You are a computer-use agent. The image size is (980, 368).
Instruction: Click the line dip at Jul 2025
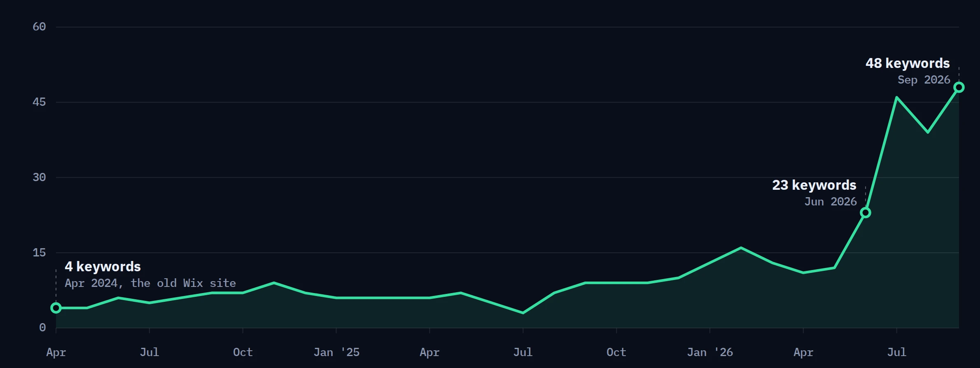523,313
